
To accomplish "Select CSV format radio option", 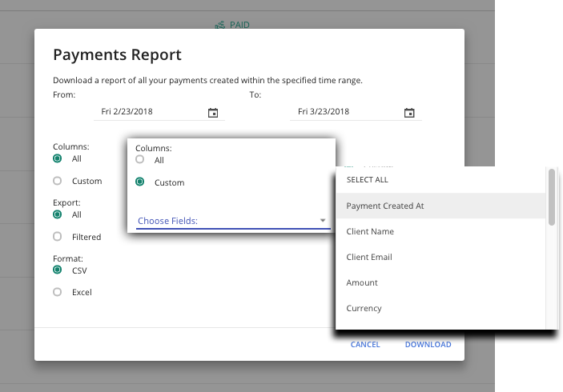I will (x=57, y=270).
